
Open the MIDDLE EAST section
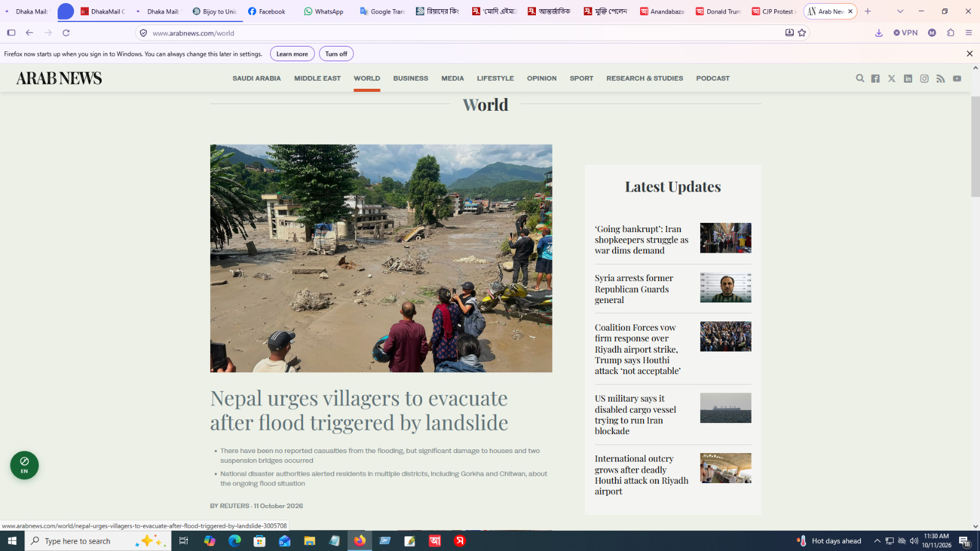coord(317,78)
